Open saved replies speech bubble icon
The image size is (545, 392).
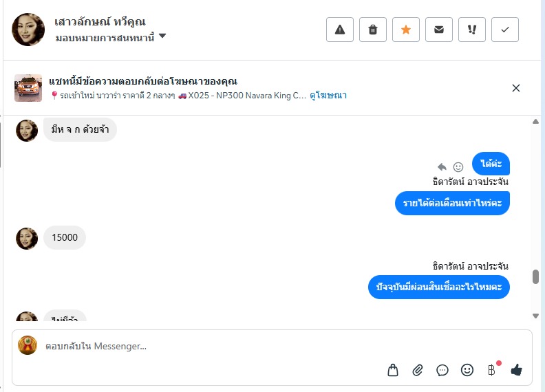[x=442, y=371]
